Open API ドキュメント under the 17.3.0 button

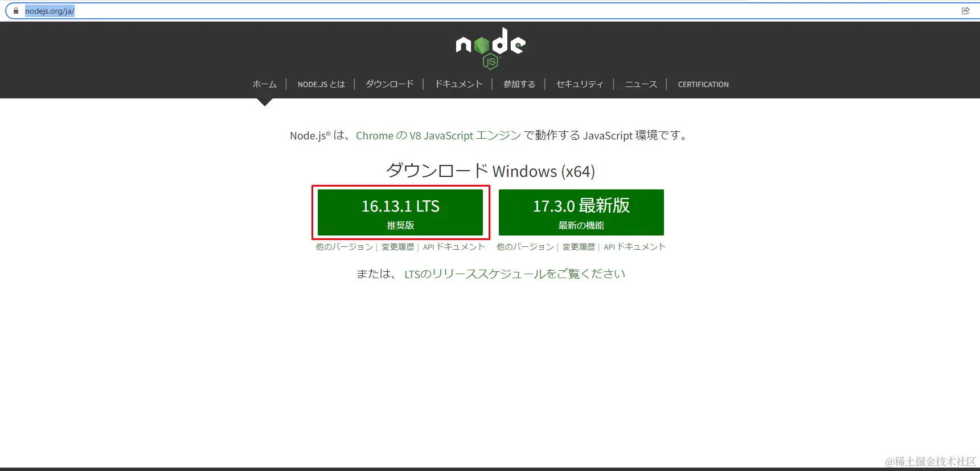click(x=634, y=247)
